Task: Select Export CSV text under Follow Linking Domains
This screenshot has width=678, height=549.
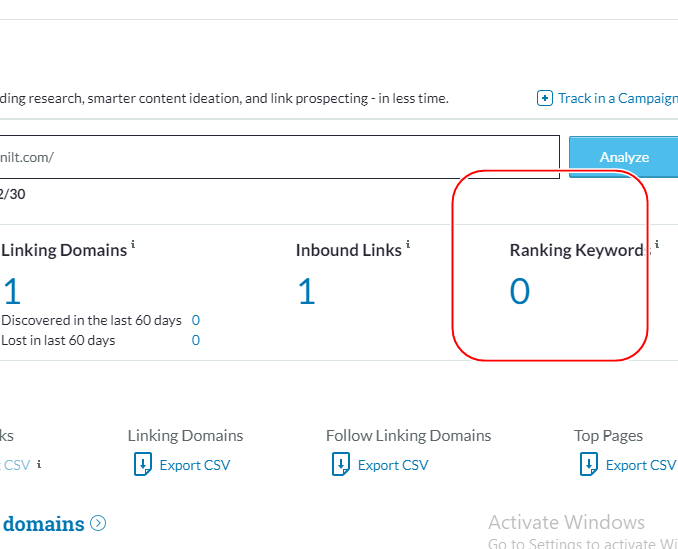Action: 393,465
